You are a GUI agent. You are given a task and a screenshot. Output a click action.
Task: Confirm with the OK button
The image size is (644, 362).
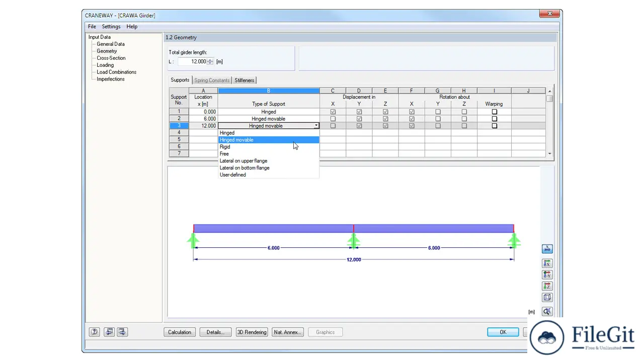(x=503, y=332)
